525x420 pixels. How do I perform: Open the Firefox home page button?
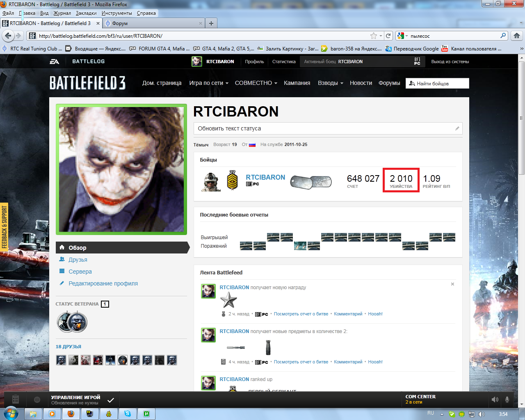(517, 36)
